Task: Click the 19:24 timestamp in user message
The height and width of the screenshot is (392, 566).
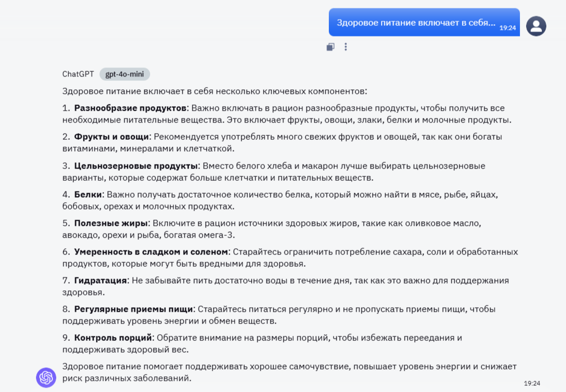Action: (508, 28)
